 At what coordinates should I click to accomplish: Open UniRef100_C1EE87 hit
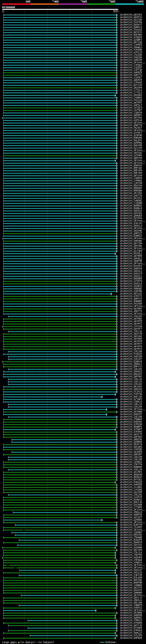pyautogui.click(x=131, y=67)
